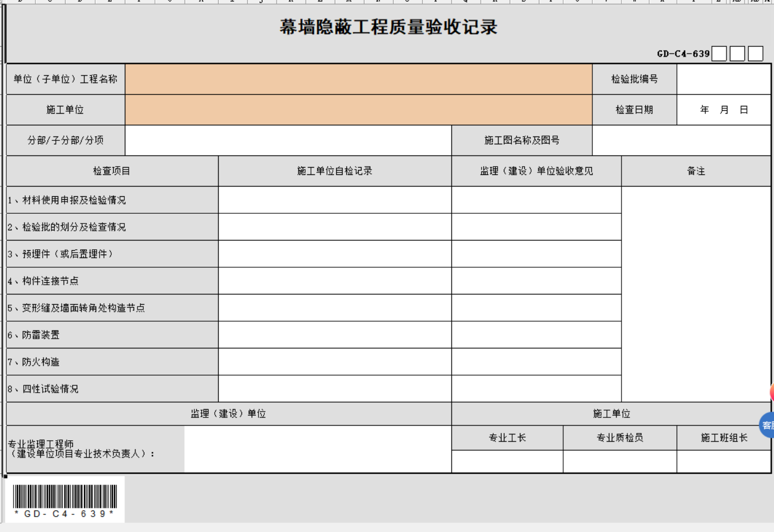Select self-check record cell for 四性试验情况
Screen dimensions: 774x532
[x=335, y=389]
